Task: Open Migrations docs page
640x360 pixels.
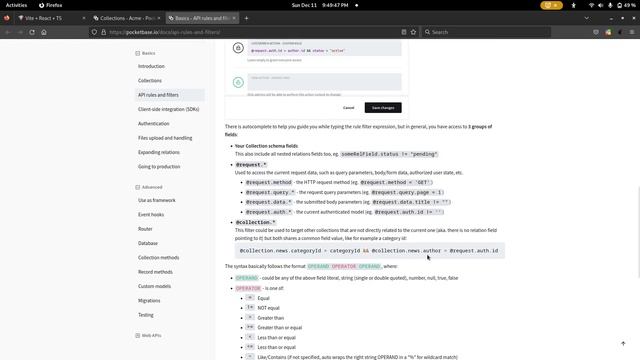Action: pyautogui.click(x=149, y=301)
